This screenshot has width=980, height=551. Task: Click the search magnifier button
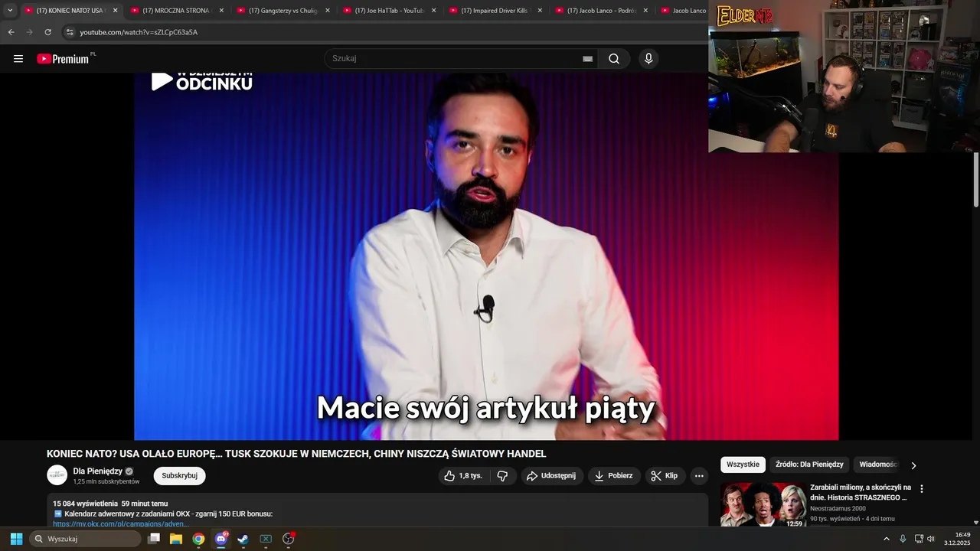click(x=614, y=59)
